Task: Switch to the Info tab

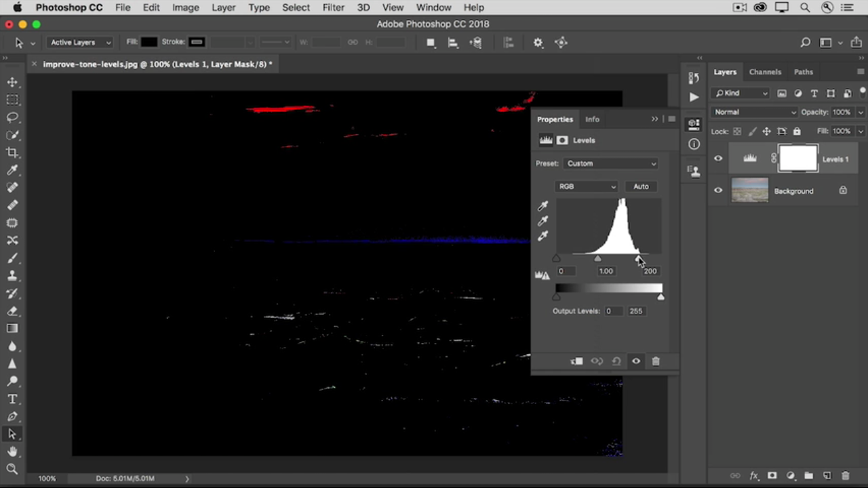Action: [592, 119]
